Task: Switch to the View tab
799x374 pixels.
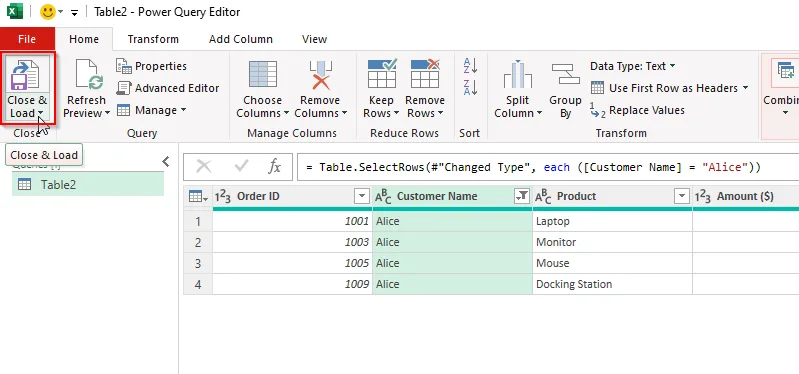Action: [x=314, y=39]
